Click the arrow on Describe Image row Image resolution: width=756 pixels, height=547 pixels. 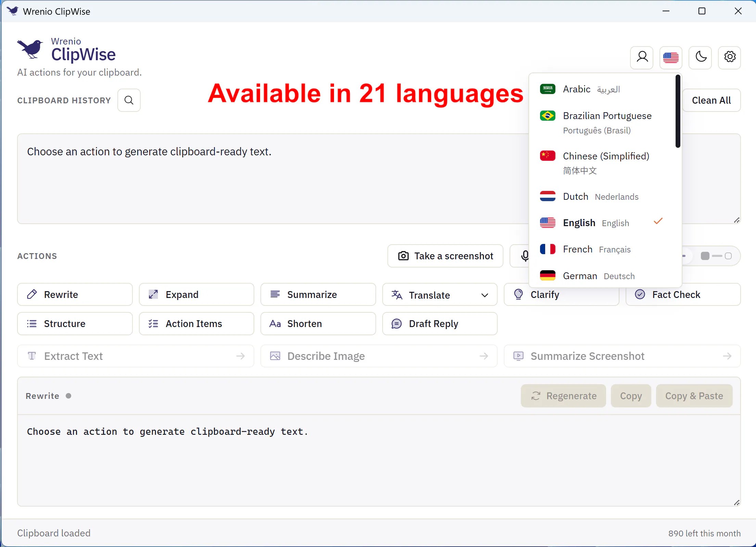tap(484, 356)
